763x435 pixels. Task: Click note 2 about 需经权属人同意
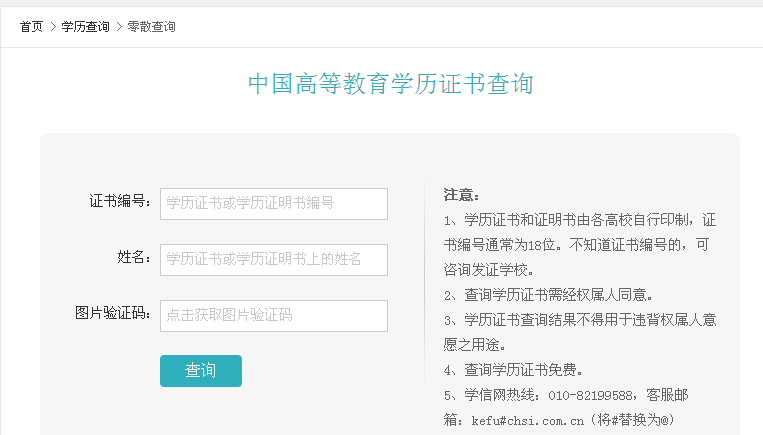pos(548,295)
